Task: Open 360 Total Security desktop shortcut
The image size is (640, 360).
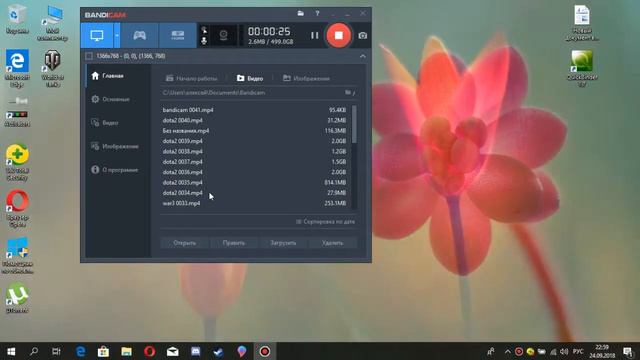Action: click(x=17, y=162)
